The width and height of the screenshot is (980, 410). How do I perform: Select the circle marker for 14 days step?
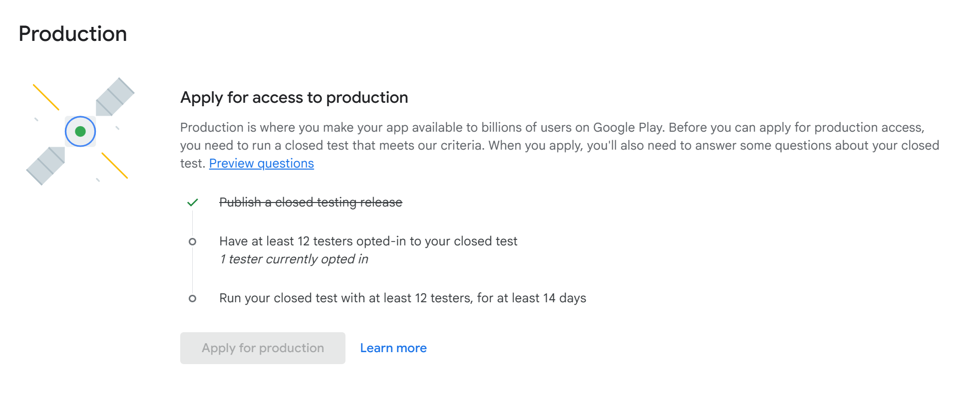click(192, 299)
